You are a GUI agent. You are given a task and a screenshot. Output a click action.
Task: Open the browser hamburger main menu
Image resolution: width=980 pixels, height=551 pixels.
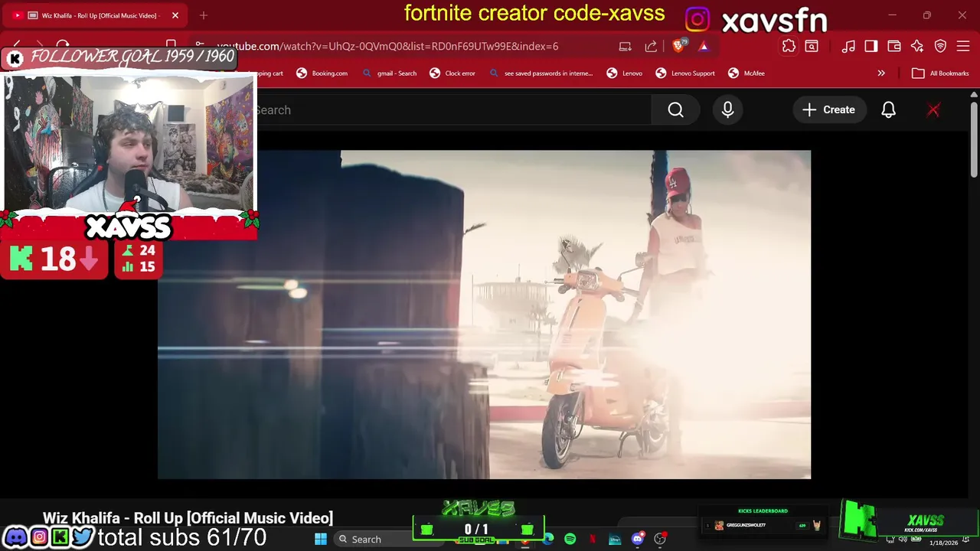(963, 47)
